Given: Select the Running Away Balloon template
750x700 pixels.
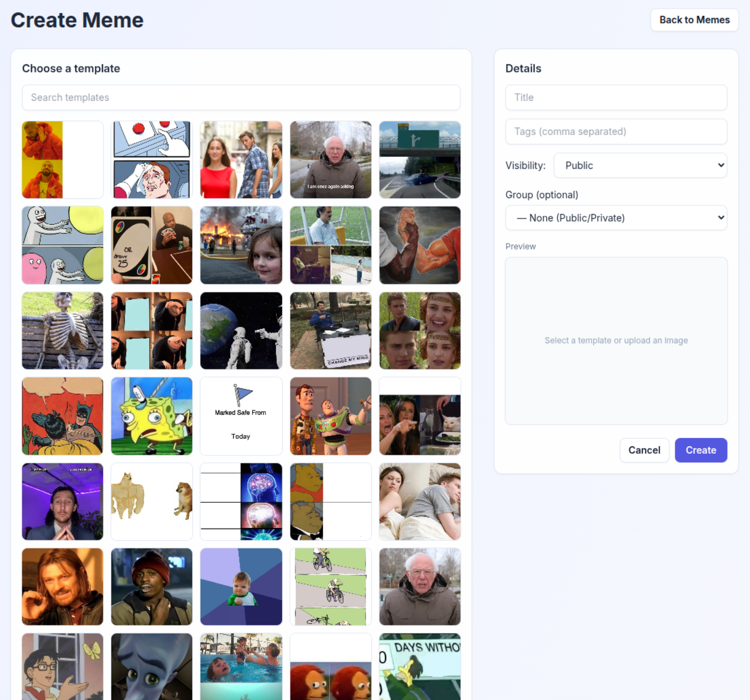Looking at the screenshot, I should [x=63, y=245].
